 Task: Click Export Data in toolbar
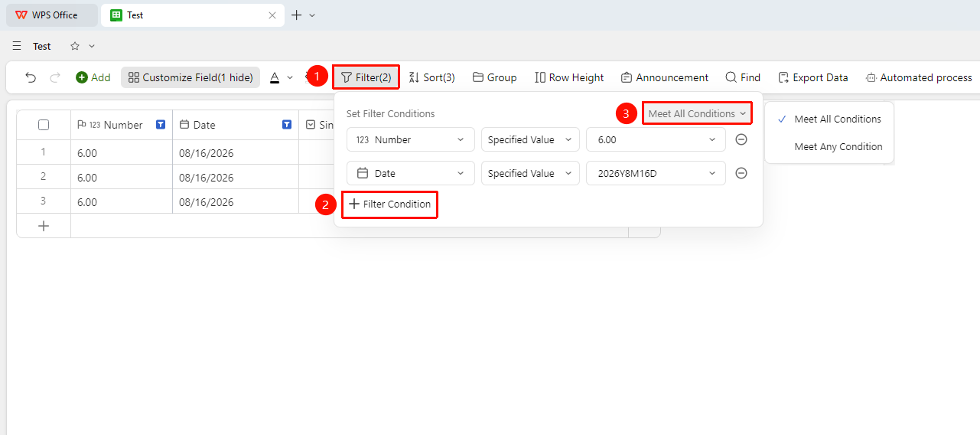812,77
